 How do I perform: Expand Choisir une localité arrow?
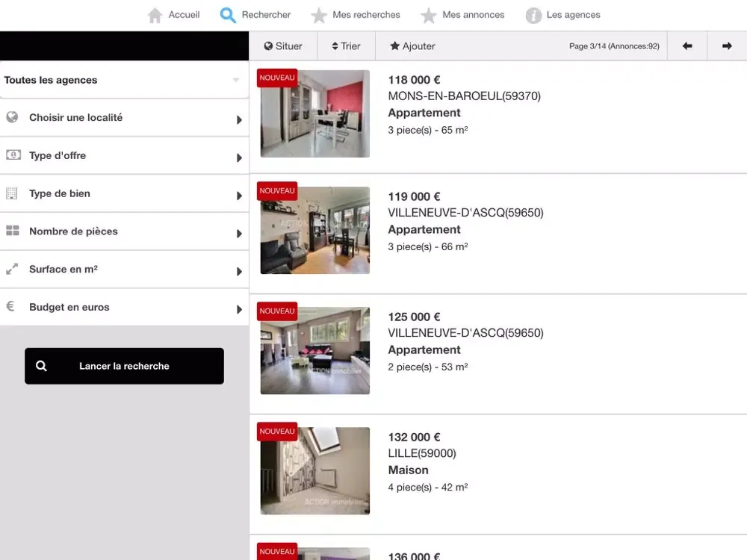click(x=239, y=119)
